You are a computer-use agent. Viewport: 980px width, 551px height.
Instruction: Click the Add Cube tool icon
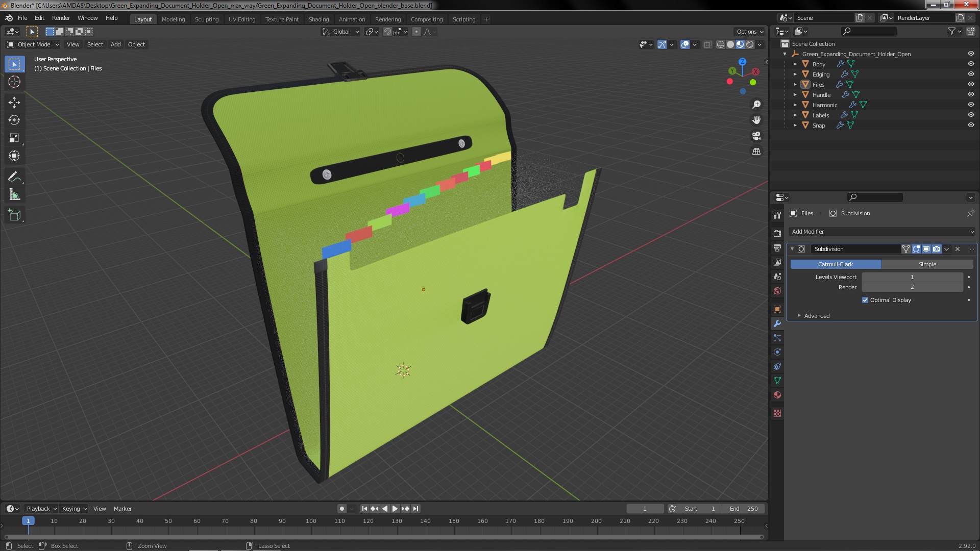(14, 215)
